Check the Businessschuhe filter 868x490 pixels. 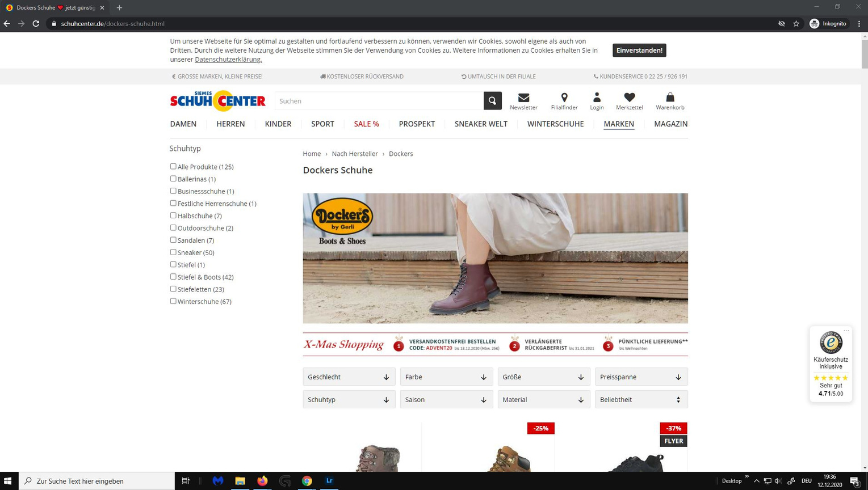click(173, 191)
